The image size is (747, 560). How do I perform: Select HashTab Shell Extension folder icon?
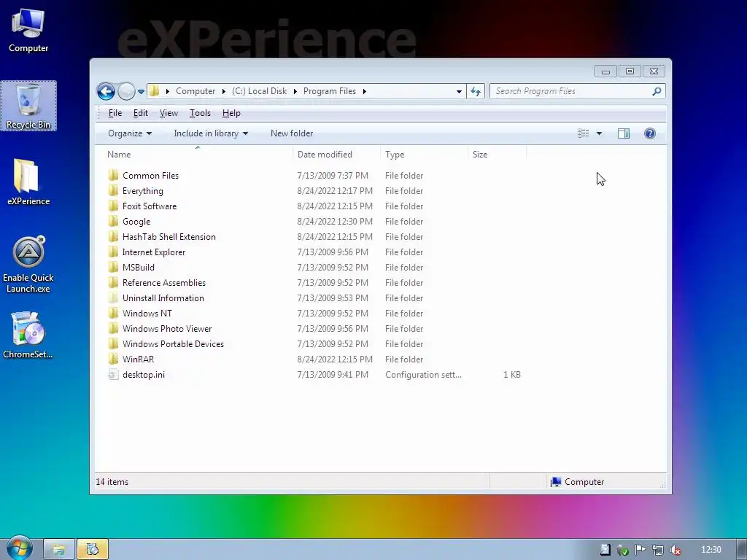tap(113, 237)
